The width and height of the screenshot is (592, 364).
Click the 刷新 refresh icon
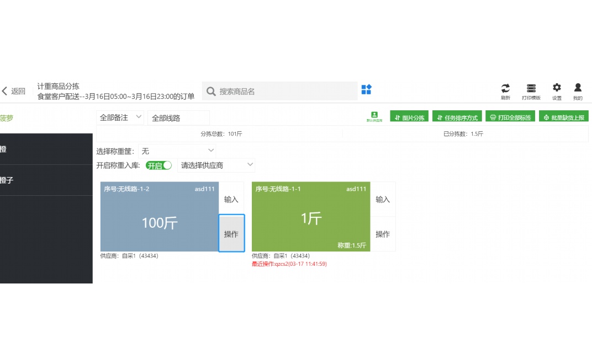[505, 92]
